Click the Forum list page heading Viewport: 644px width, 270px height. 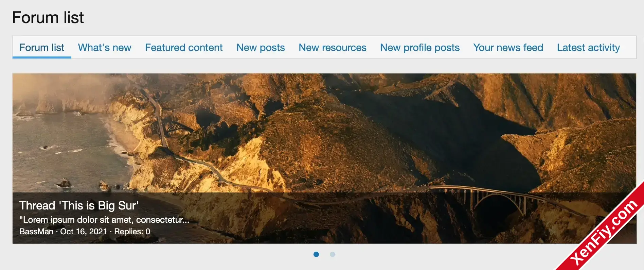click(x=48, y=18)
